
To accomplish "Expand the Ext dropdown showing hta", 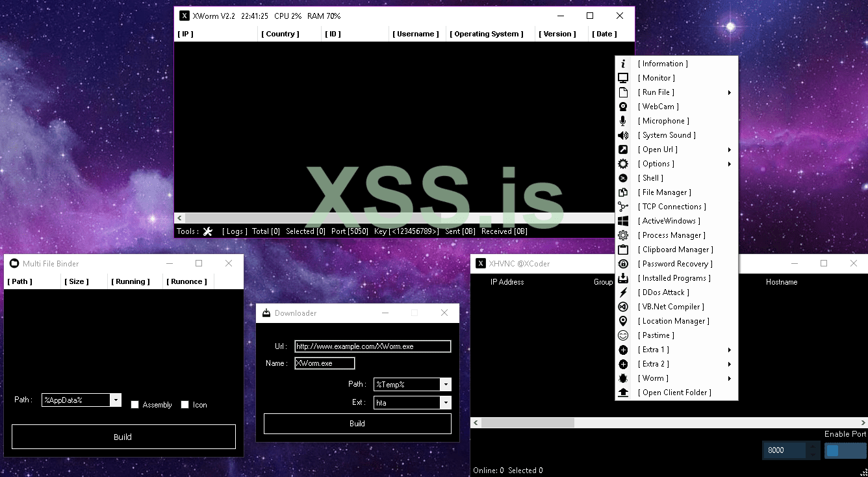I will click(445, 403).
